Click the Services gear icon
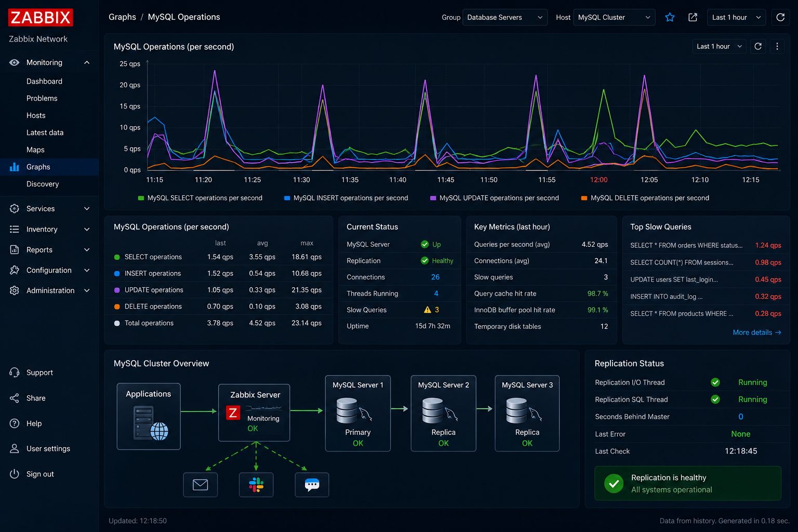798x532 pixels. tap(15, 208)
